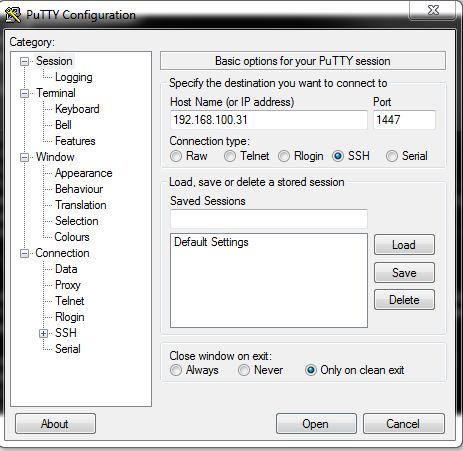Open the Selection category

pos(76,221)
